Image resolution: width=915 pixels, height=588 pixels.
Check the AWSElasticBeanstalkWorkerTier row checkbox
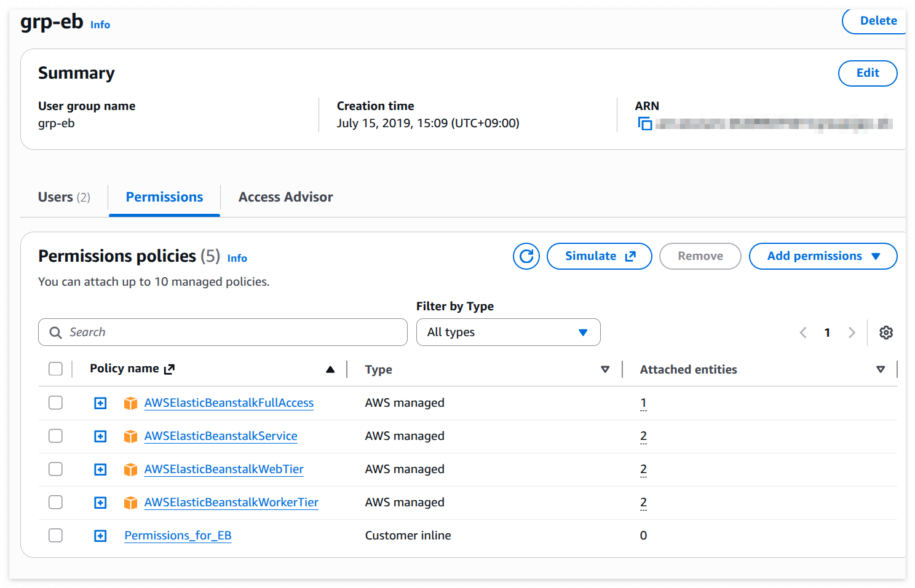55,502
